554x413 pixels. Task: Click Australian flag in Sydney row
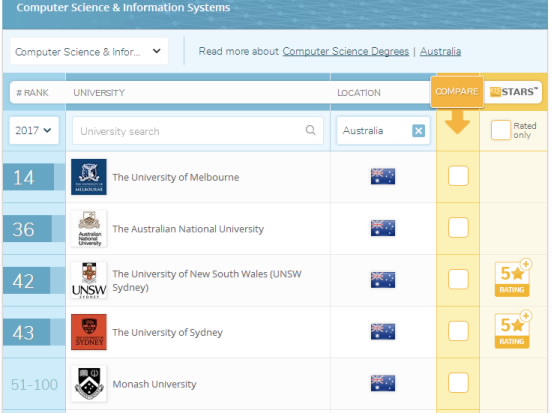tap(383, 331)
